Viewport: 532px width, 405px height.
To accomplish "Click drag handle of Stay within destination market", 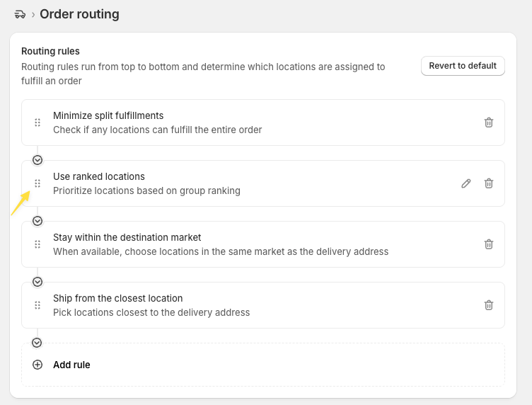I will coord(37,244).
